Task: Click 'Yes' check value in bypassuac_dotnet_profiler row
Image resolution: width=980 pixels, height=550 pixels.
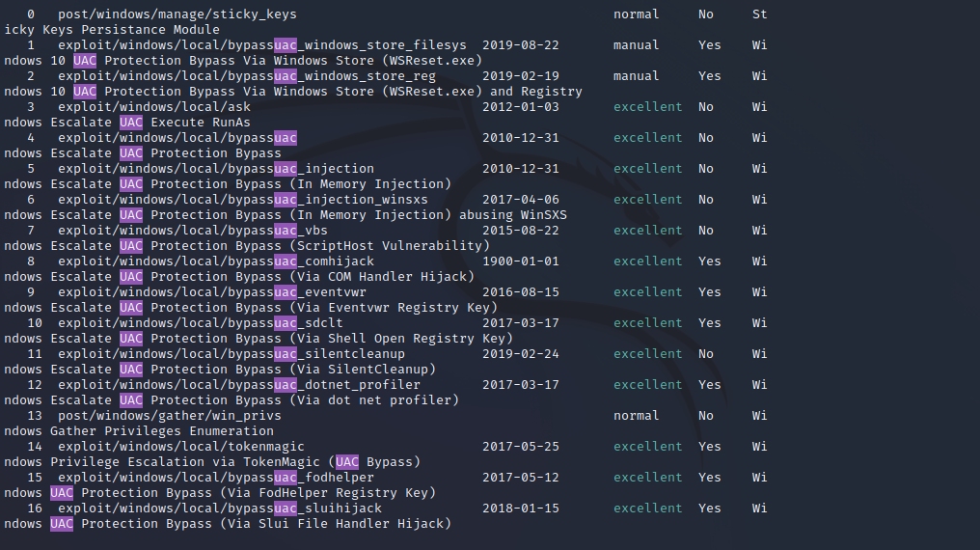Action: 709,385
